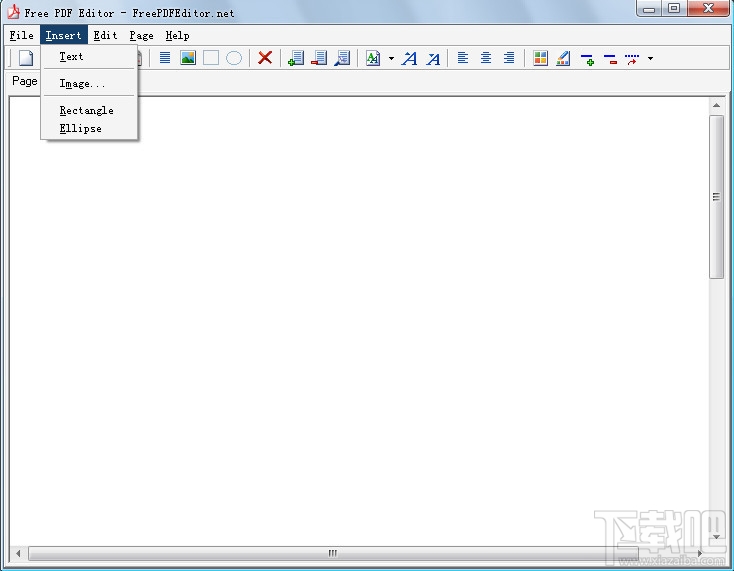Click the color grid palette icon
This screenshot has height=571, width=734.
pyautogui.click(x=540, y=58)
